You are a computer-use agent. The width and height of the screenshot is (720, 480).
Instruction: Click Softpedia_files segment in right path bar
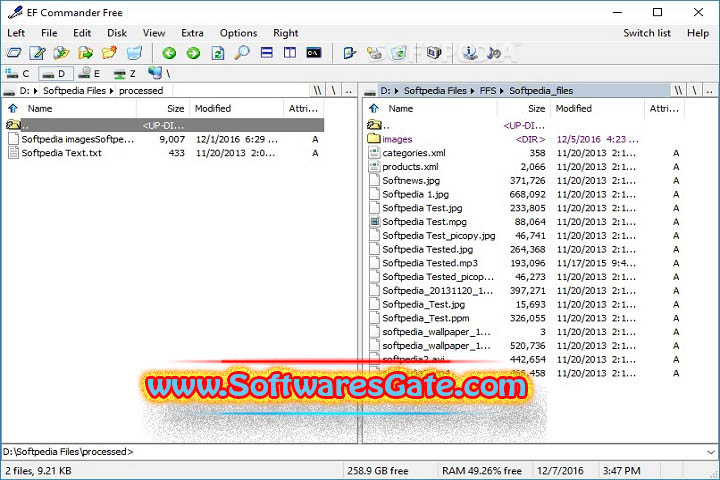(x=541, y=90)
